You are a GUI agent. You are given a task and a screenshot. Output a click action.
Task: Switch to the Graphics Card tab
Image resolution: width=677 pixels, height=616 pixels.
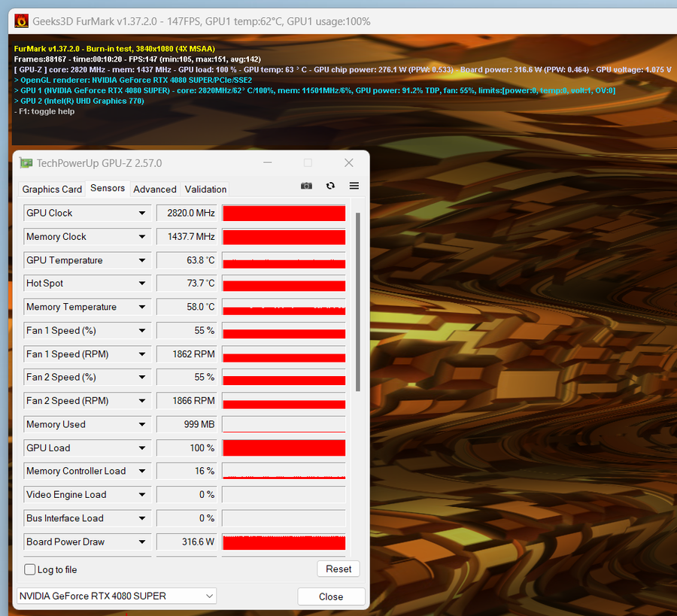click(x=52, y=189)
